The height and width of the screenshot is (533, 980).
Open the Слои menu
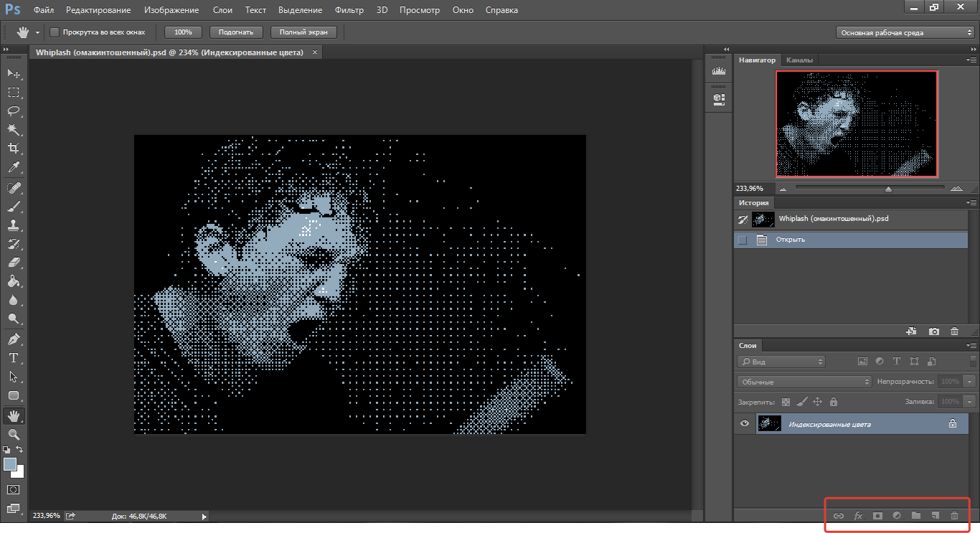222,10
